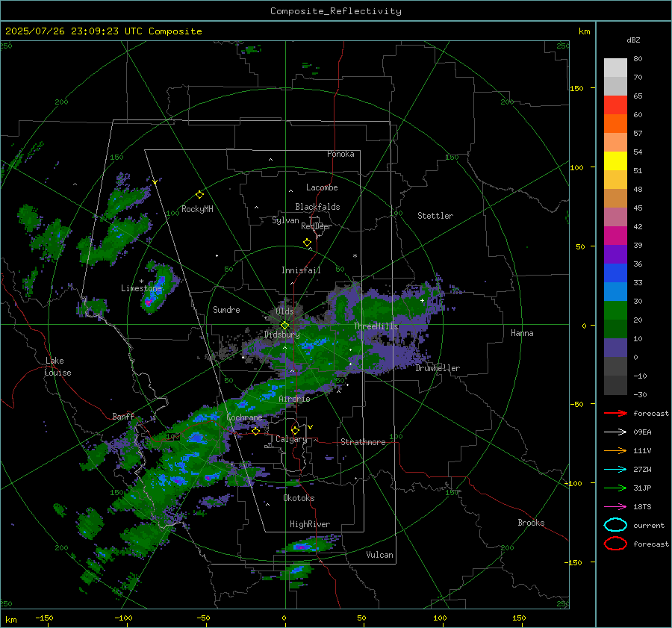672x628 pixels.
Task: Click the yellow diamond marker over Calgary
Action: tap(295, 430)
